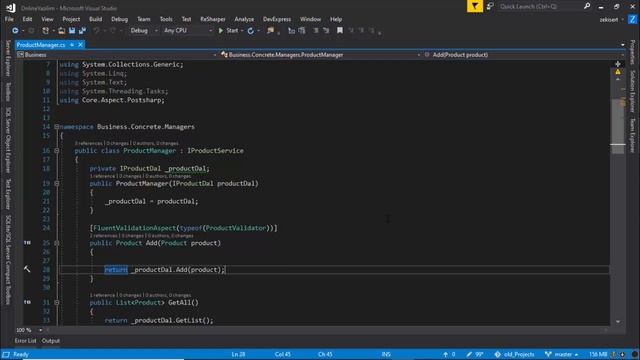Viewport: 640px width, 360px height.
Task: Click the unpublished commits arrow in status bar
Action: click(x=445, y=354)
